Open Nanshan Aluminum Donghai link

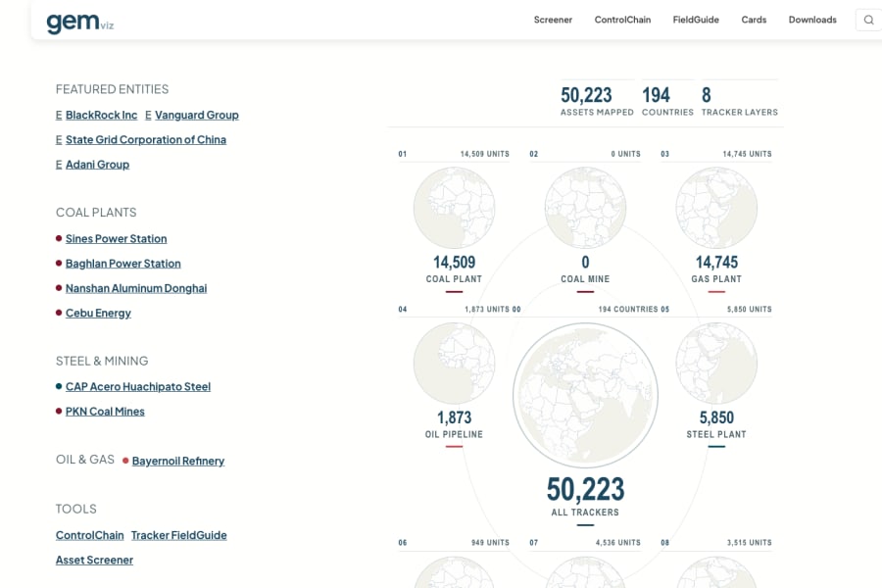click(136, 288)
